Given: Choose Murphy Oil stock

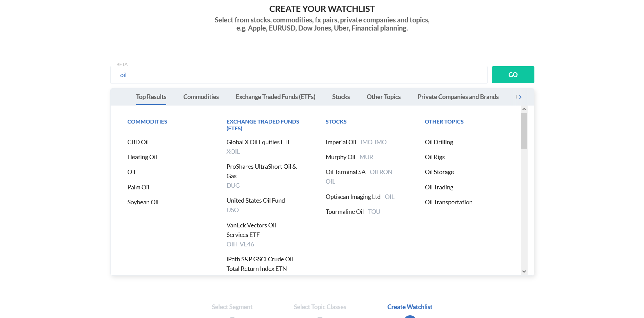Looking at the screenshot, I should point(340,157).
